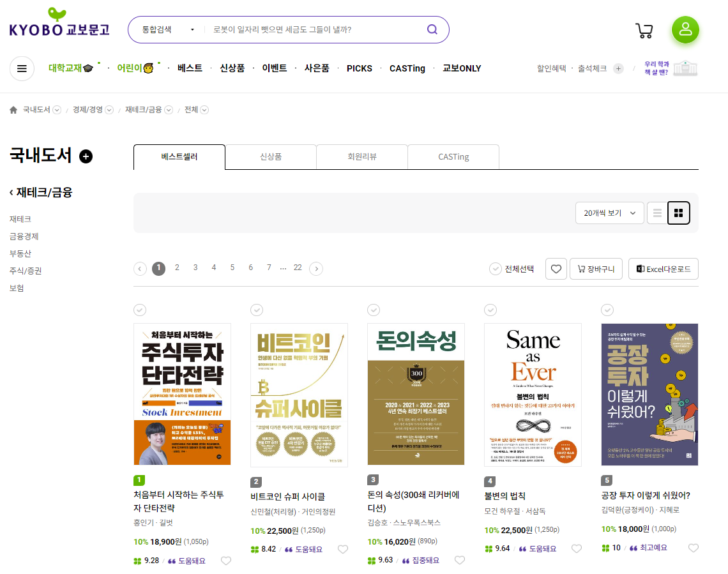Like the 공장 투자 book heart
728x574 pixels.
click(694, 548)
